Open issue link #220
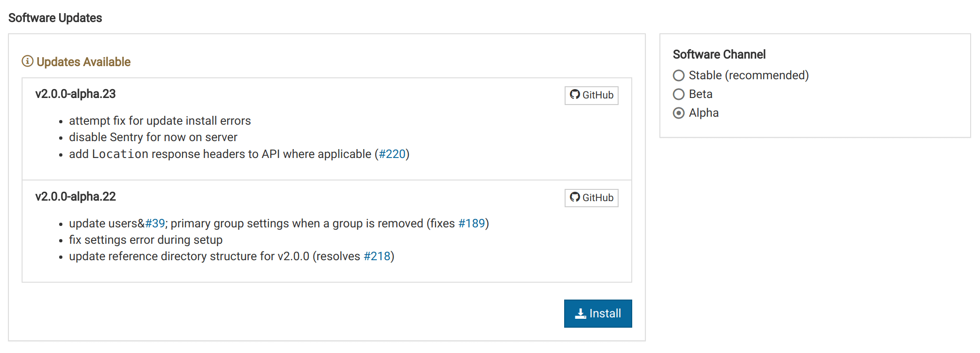 click(392, 154)
